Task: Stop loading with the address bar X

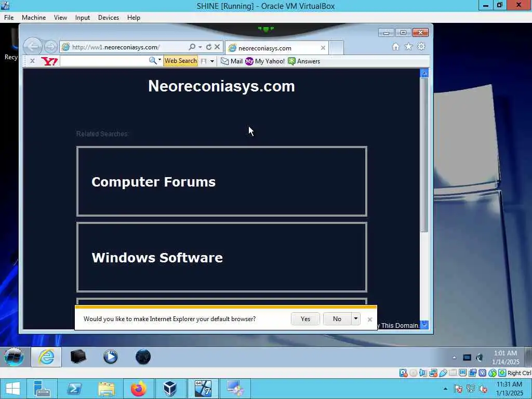Action: pyautogui.click(x=217, y=47)
